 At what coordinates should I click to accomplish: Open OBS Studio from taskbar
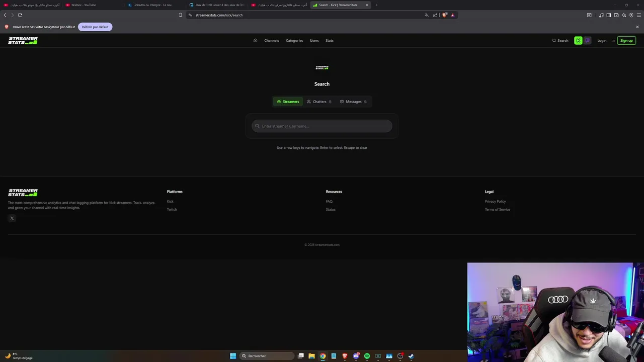400,356
